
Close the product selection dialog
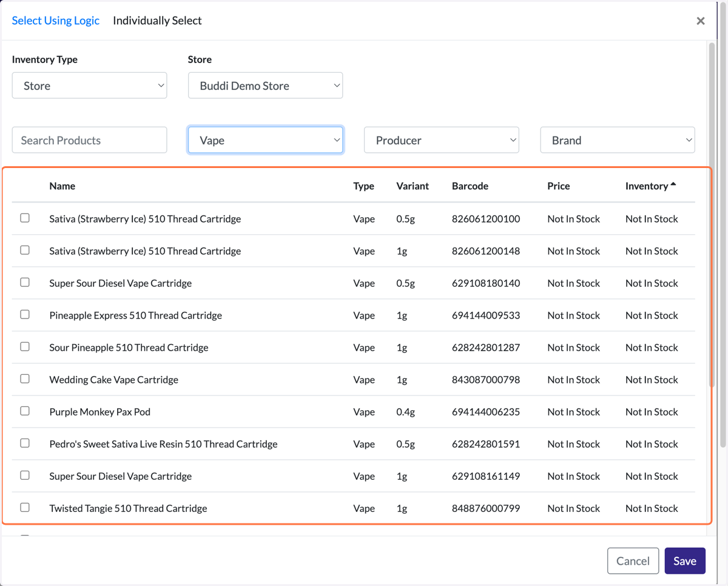pyautogui.click(x=701, y=21)
